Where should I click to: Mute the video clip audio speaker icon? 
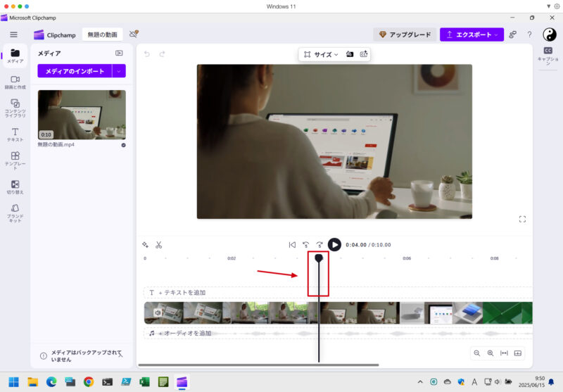158,313
